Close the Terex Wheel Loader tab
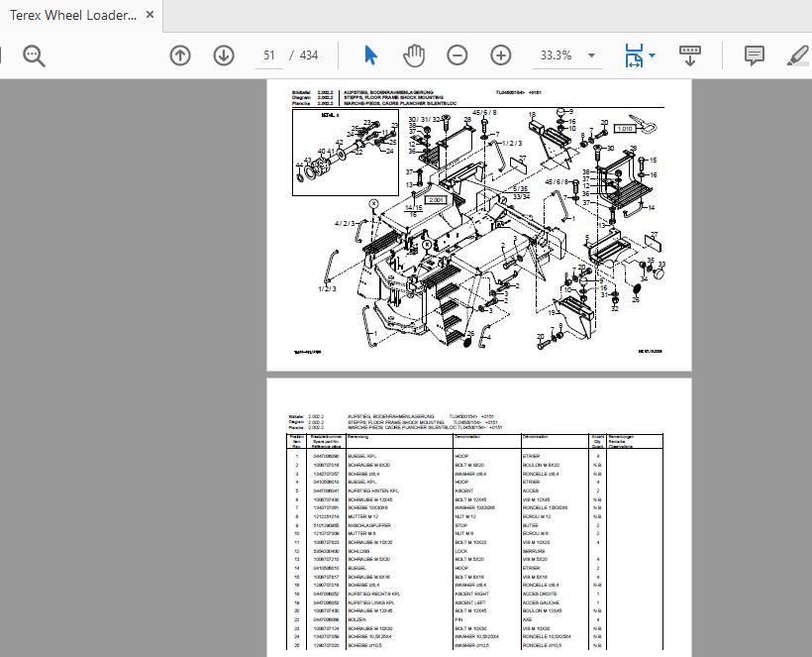Viewport: 812px width, 657px height. click(x=150, y=15)
